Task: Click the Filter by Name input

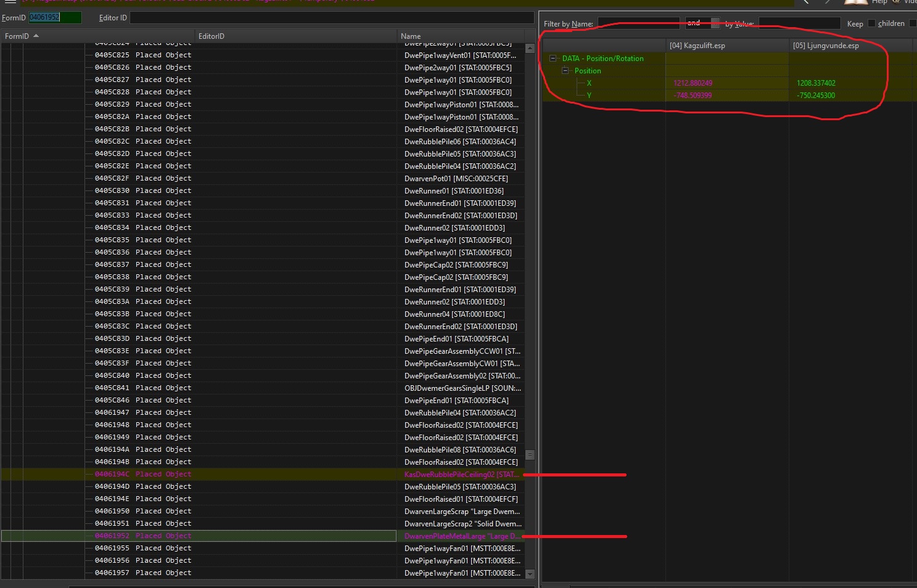Action: pyautogui.click(x=639, y=23)
